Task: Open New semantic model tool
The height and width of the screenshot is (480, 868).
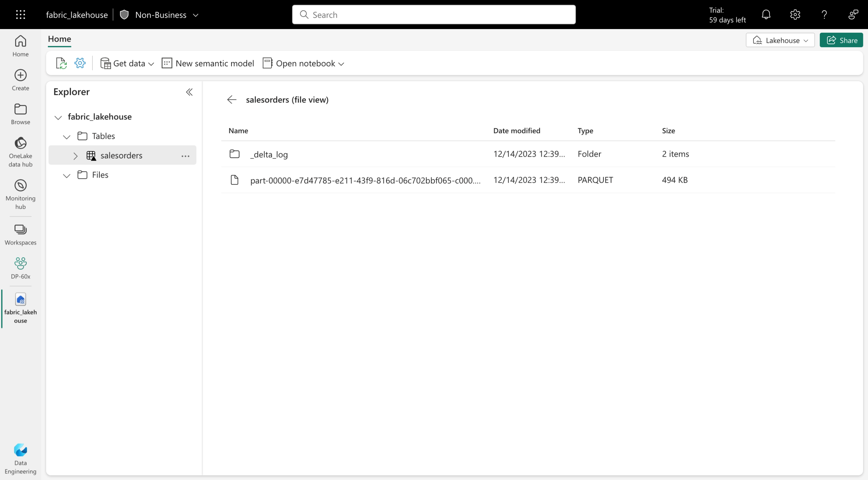Action: pyautogui.click(x=208, y=63)
